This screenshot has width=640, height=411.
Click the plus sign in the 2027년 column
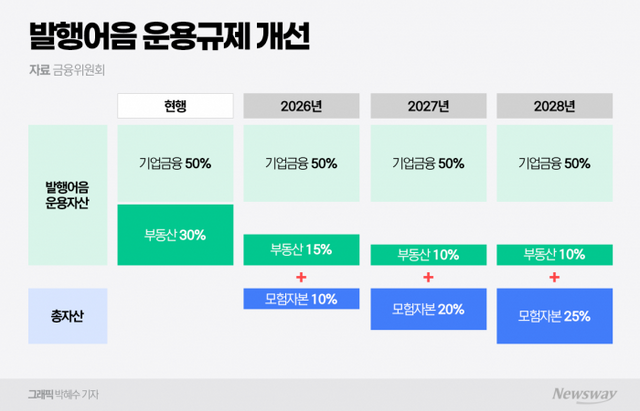pyautogui.click(x=428, y=276)
